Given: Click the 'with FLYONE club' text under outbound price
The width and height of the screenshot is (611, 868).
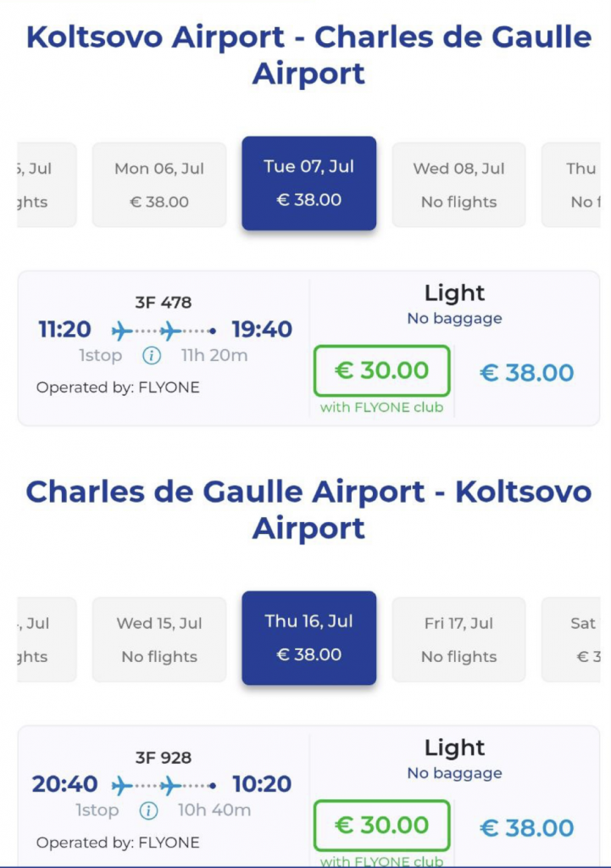Looking at the screenshot, I should (x=381, y=408).
